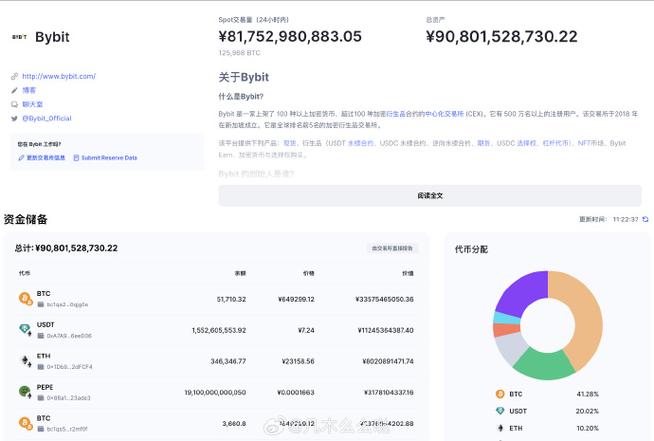Screen dimensions: 654x441
Task: Click the token column header in reserves table
Action: (x=24, y=273)
